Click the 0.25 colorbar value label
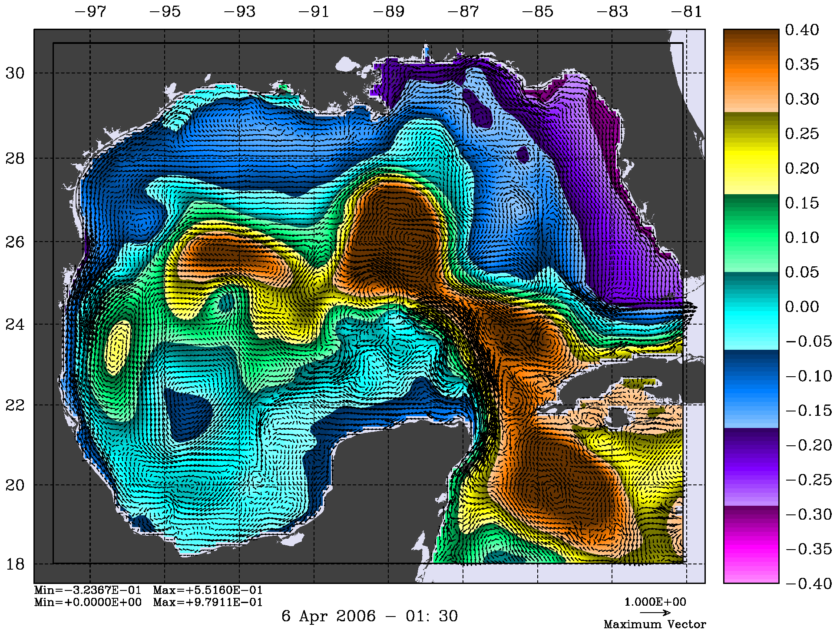840x630 pixels. pos(802,133)
